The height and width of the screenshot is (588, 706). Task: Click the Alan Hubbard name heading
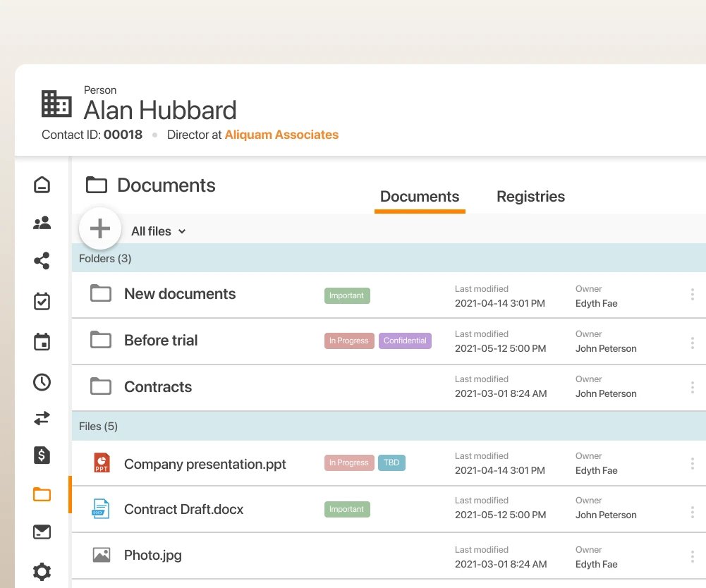coord(160,110)
